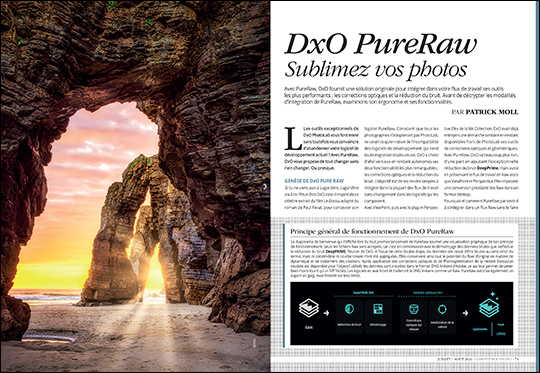Click the author name PATRICK MOLL

click(x=492, y=112)
